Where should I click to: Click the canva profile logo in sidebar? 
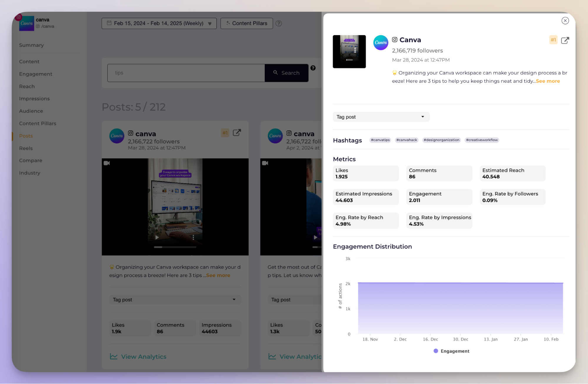coord(26,23)
